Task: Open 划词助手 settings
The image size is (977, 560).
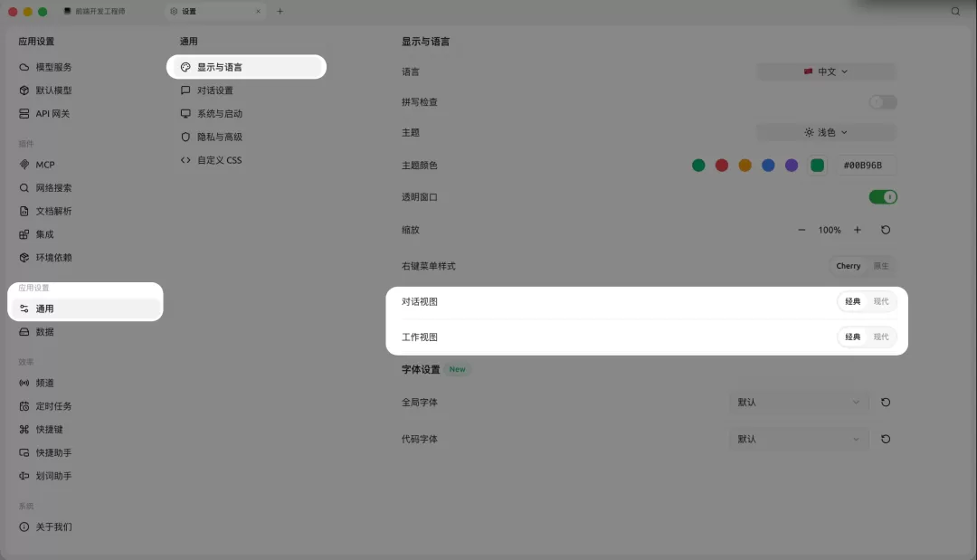Action: coord(85,476)
